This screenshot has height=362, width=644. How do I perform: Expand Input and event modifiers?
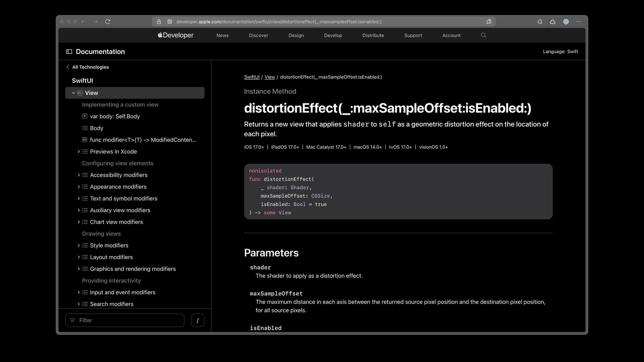coord(78,292)
